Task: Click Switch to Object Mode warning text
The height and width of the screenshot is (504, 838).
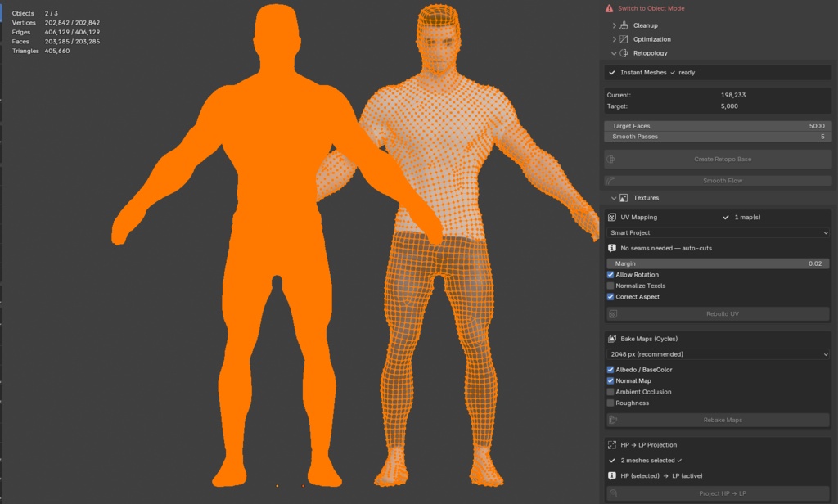Action: (x=651, y=8)
